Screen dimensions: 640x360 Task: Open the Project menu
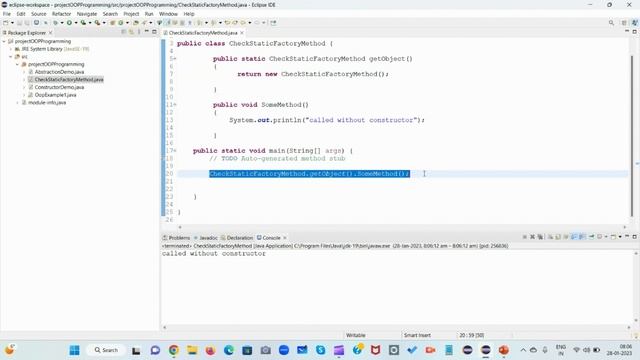pyautogui.click(x=131, y=14)
